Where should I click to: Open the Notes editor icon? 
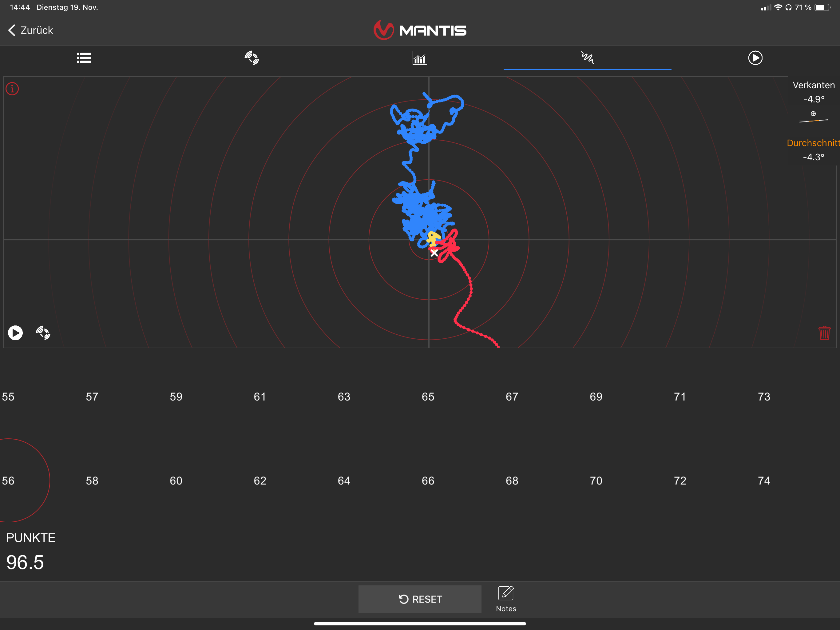coord(506,593)
